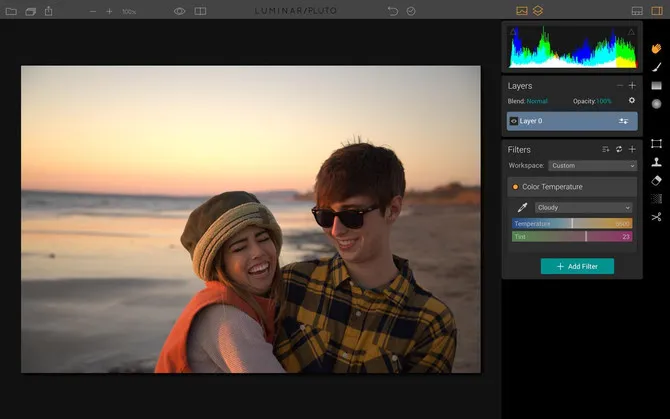Click the Undo arrow in top toolbar

coord(393,11)
